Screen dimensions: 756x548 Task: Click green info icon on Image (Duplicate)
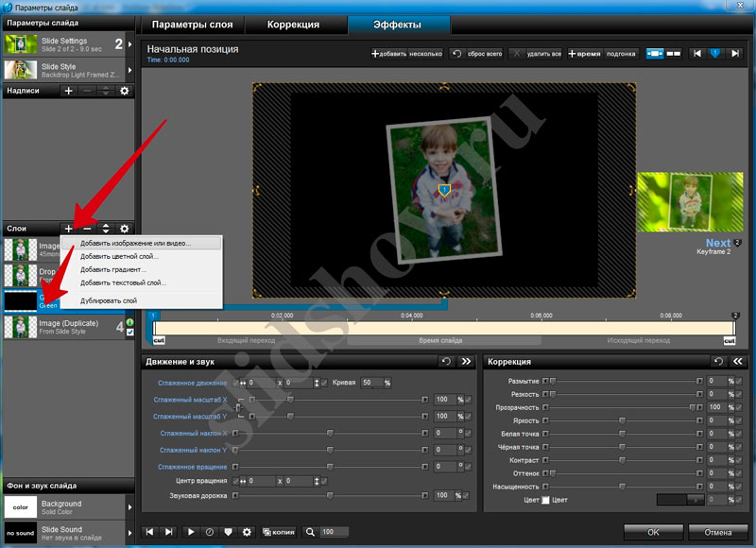tap(129, 322)
